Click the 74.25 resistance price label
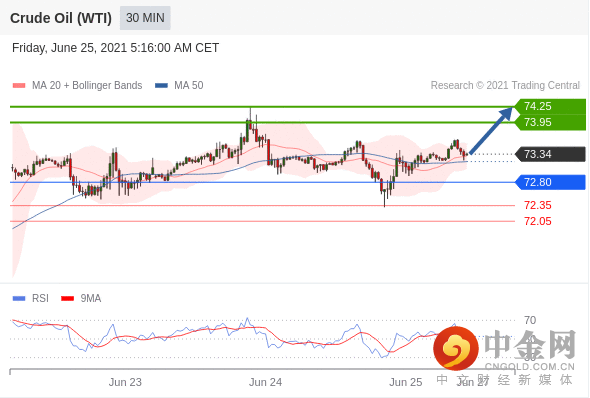590x398 pixels. pos(550,106)
